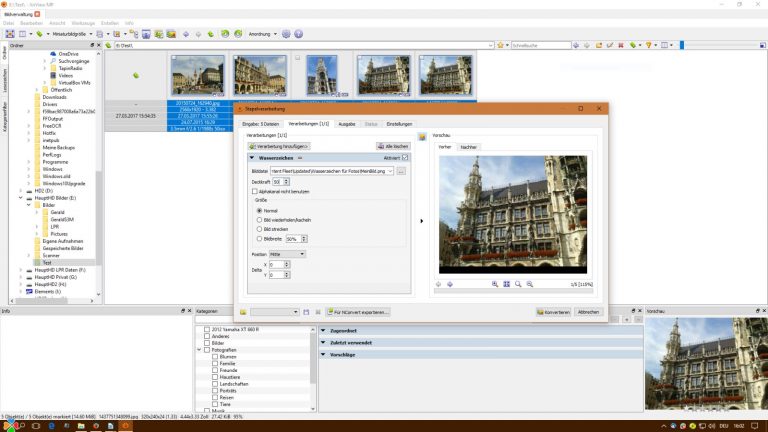The width and height of the screenshot is (768, 432).
Task: Click 'Verarbeitung hinzufügen' button
Action: coord(279,146)
